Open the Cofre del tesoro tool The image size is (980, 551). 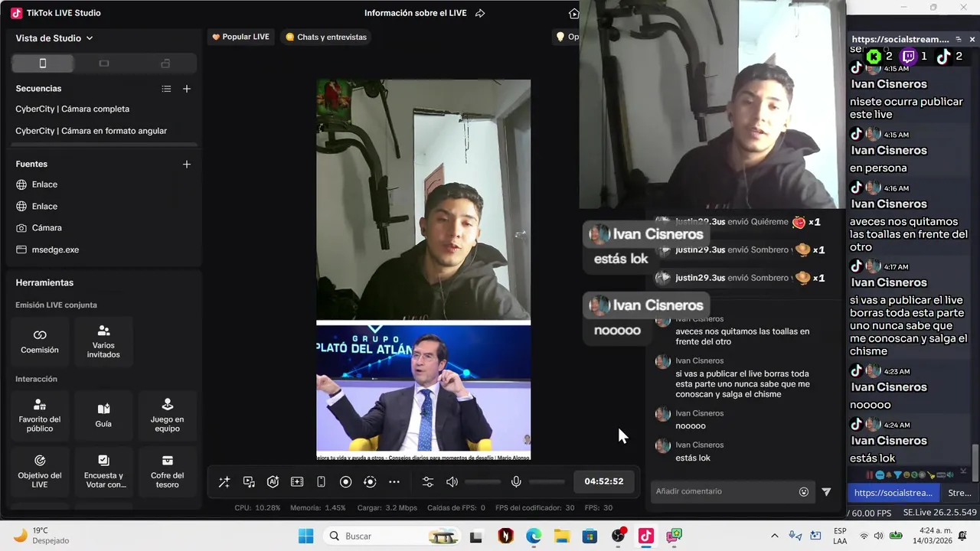(x=167, y=471)
